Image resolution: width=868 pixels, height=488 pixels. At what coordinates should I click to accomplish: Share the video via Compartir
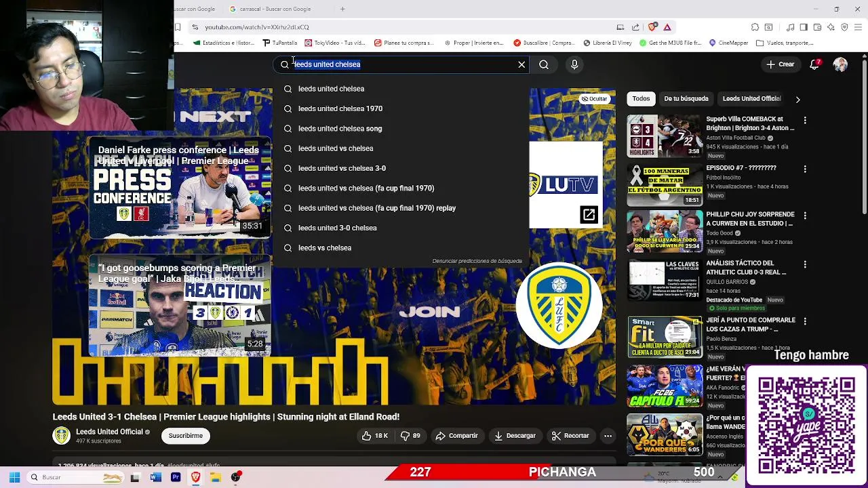pyautogui.click(x=456, y=436)
